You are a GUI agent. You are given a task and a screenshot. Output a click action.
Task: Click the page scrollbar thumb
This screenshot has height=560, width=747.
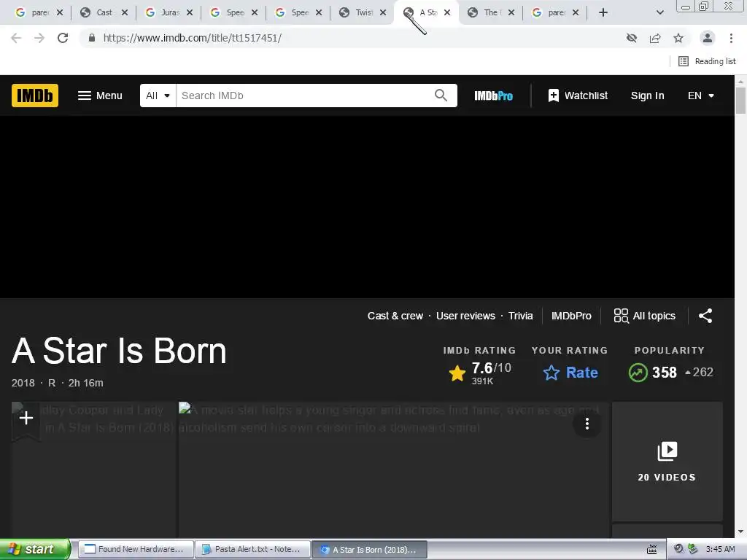point(741,101)
